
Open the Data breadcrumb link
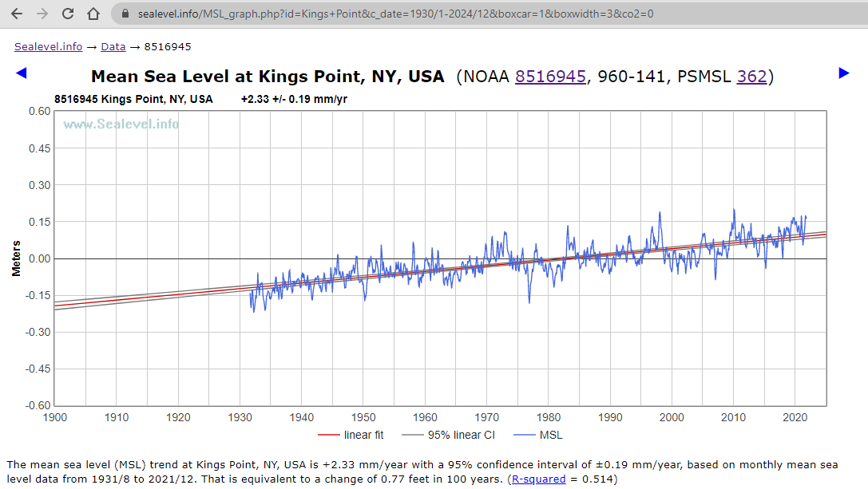coord(113,46)
